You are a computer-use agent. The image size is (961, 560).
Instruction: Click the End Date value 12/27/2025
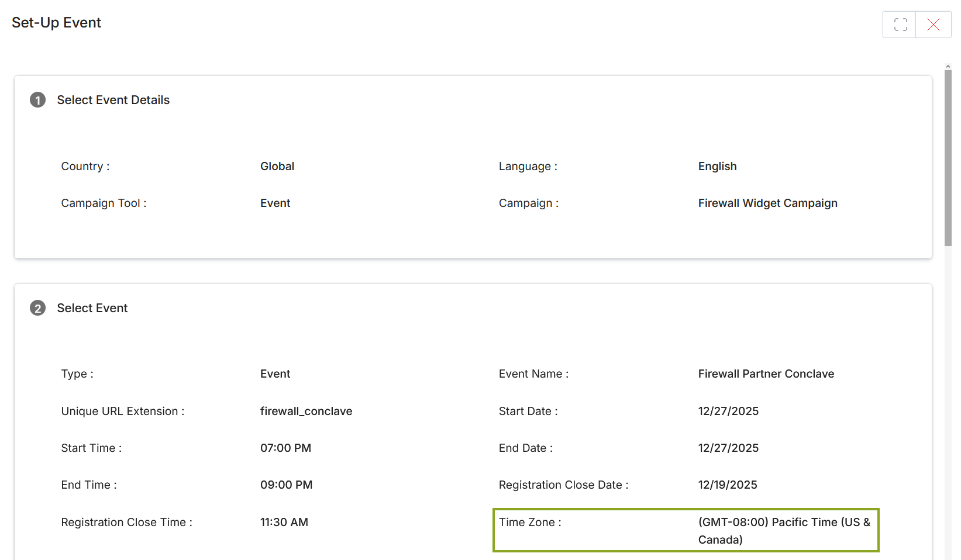[x=728, y=448]
